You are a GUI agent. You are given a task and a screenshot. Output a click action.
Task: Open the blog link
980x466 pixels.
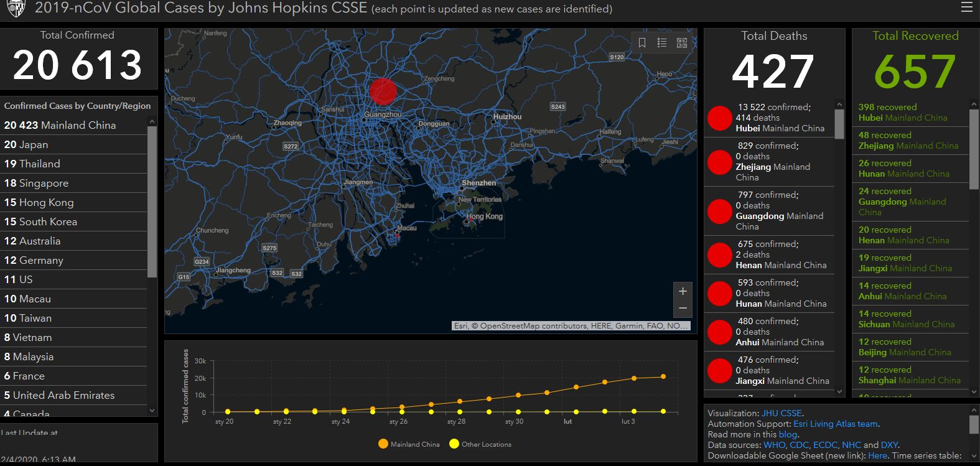pos(788,434)
